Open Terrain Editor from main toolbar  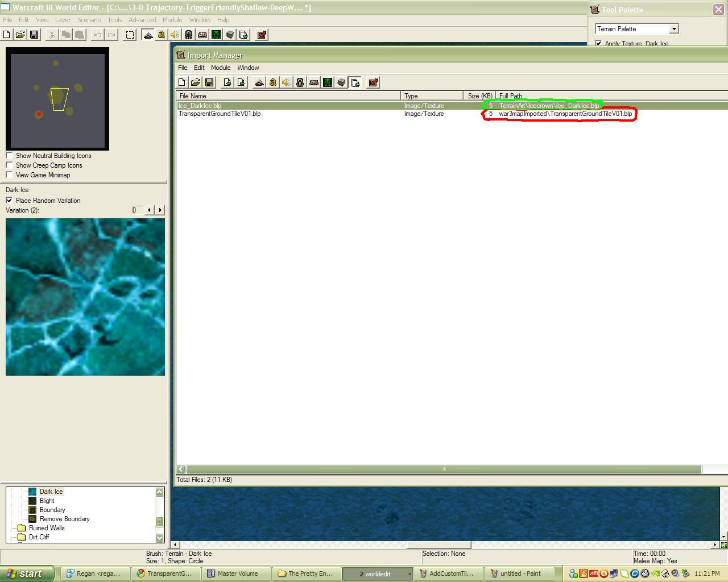148,35
